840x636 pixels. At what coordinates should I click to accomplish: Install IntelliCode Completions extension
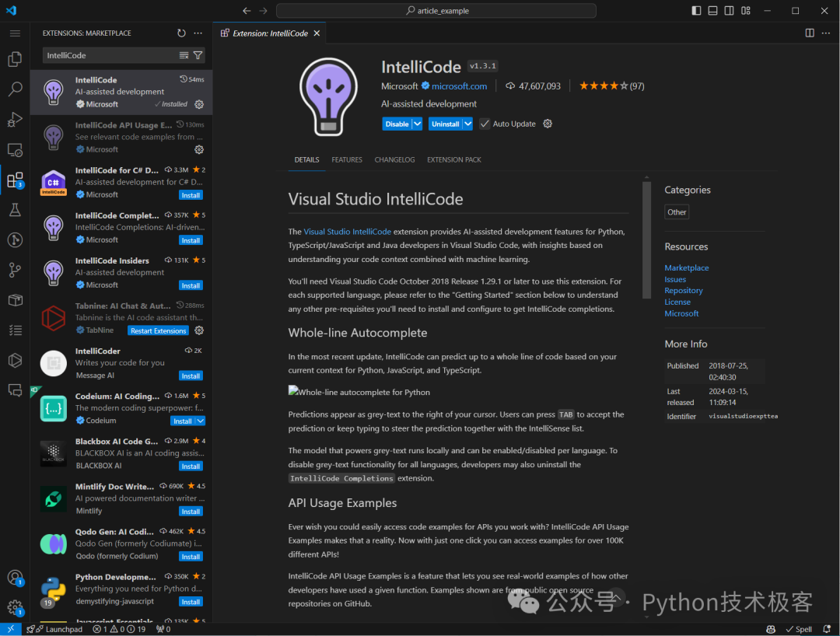coord(191,240)
